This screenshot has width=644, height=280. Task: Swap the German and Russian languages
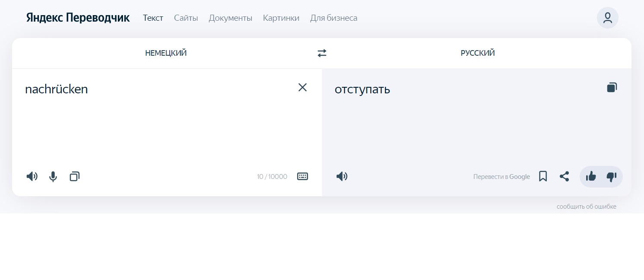(x=322, y=53)
